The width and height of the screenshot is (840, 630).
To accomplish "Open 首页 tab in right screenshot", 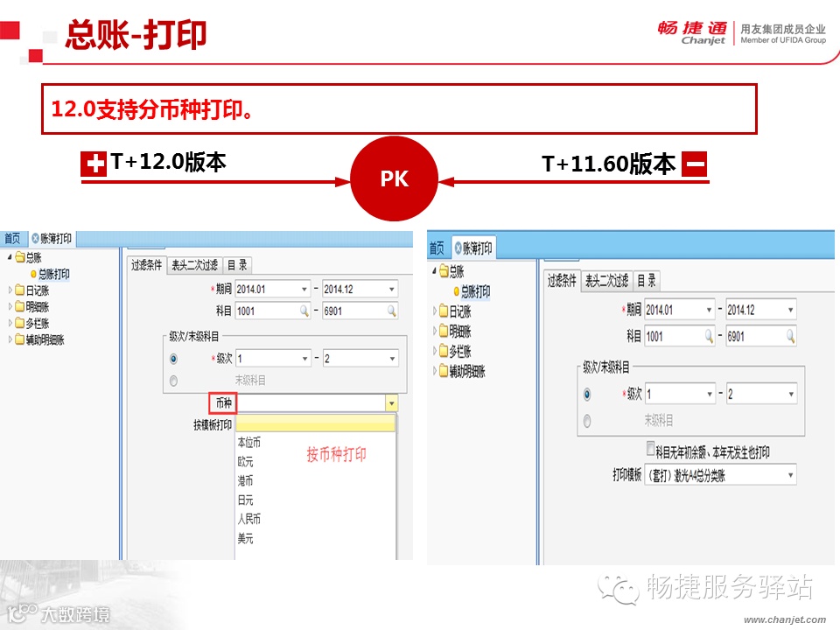I will tap(437, 248).
